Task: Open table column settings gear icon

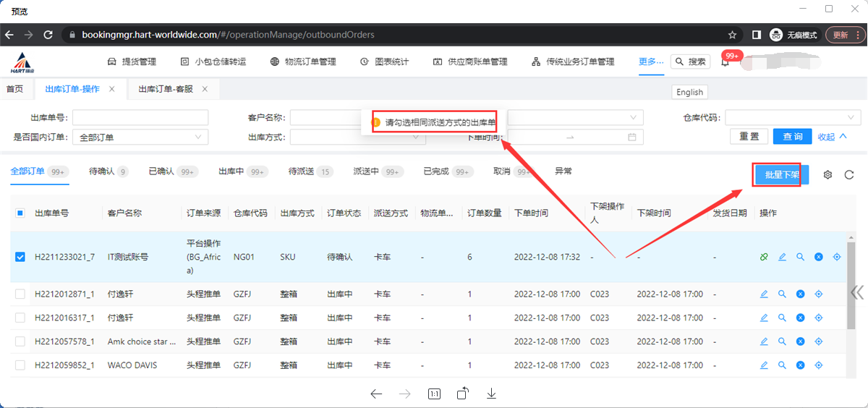Action: click(828, 175)
